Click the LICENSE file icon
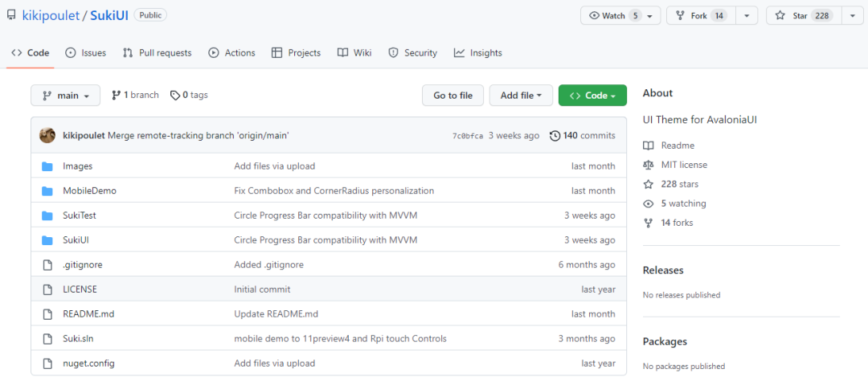The width and height of the screenshot is (868, 385). (x=47, y=289)
